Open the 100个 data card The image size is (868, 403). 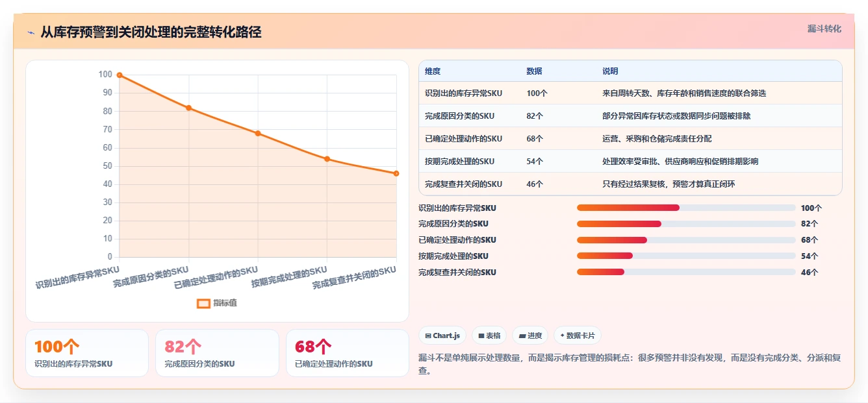[87, 353]
